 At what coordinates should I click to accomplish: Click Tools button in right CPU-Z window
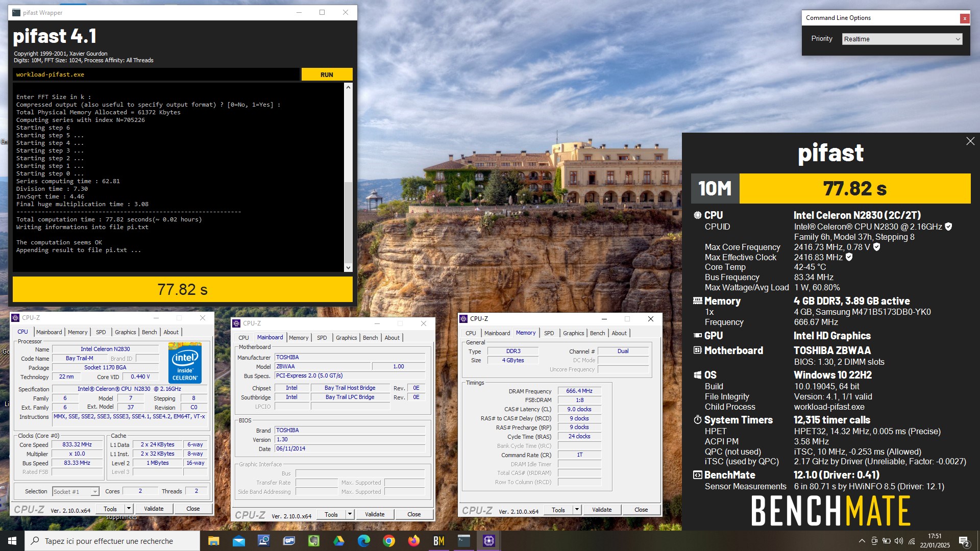click(x=558, y=510)
